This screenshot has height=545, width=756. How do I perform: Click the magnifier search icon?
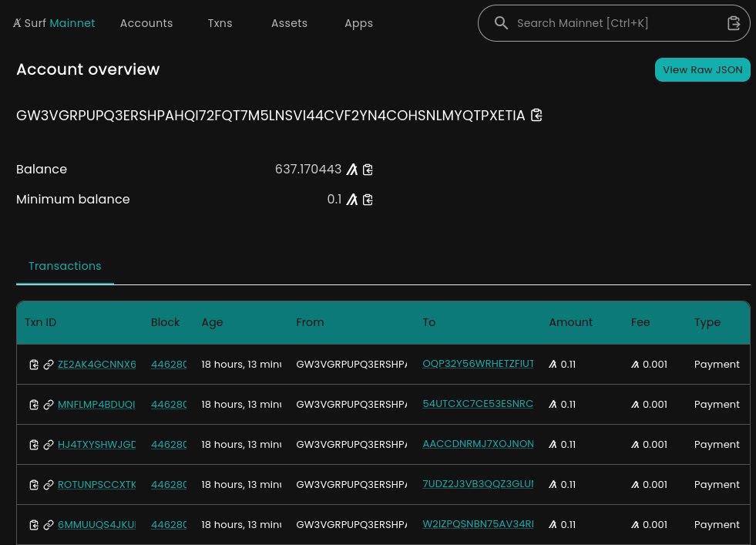click(501, 22)
